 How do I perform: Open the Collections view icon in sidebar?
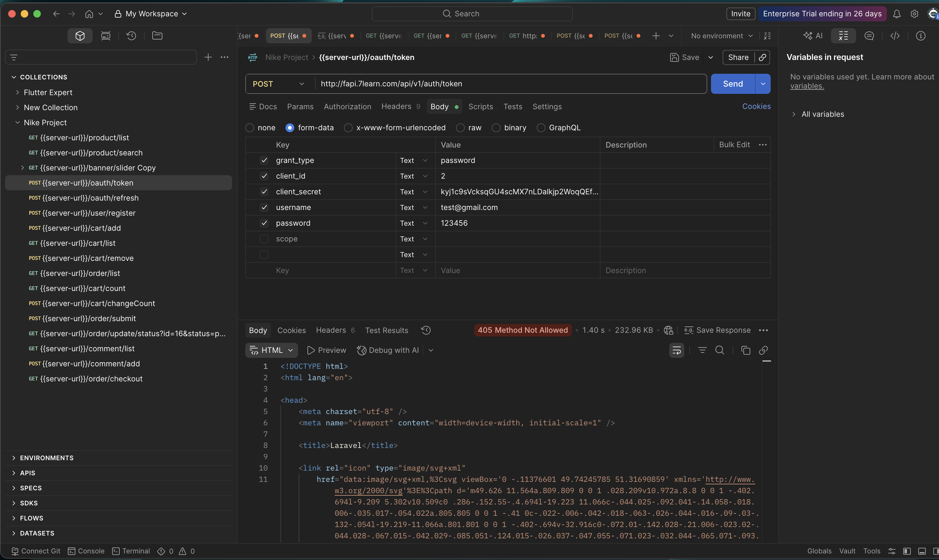[x=80, y=36]
